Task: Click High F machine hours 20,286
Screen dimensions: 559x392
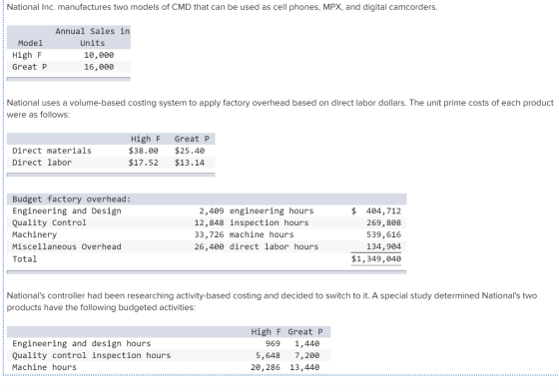Action: coord(266,367)
